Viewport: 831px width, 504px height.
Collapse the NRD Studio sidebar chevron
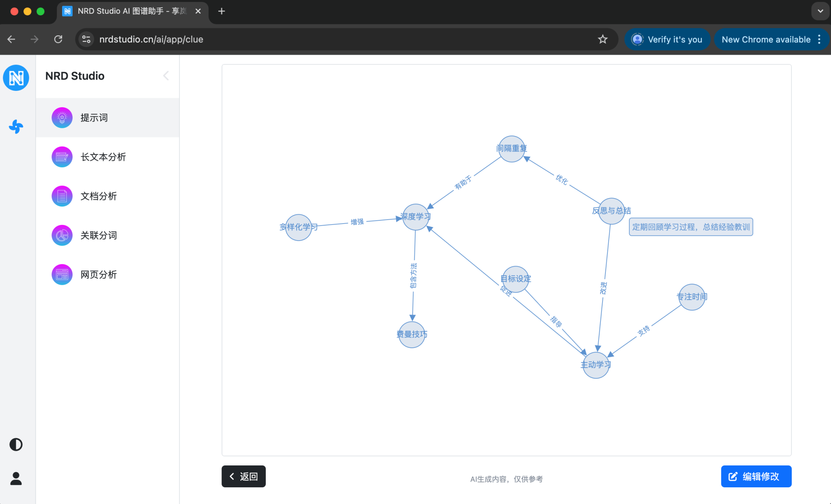coord(166,76)
